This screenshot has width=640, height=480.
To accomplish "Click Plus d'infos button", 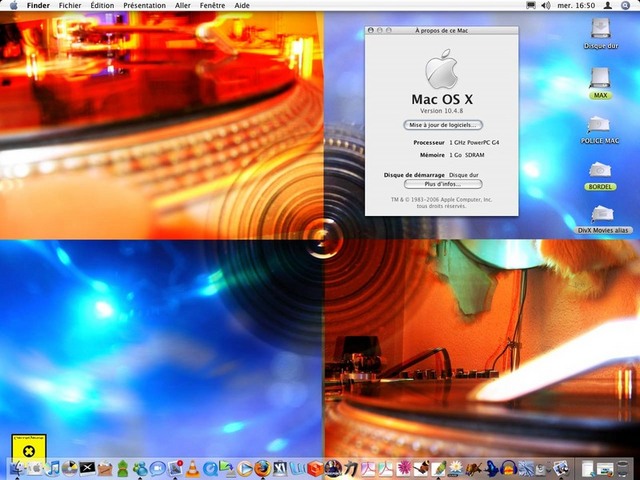I will click(443, 184).
